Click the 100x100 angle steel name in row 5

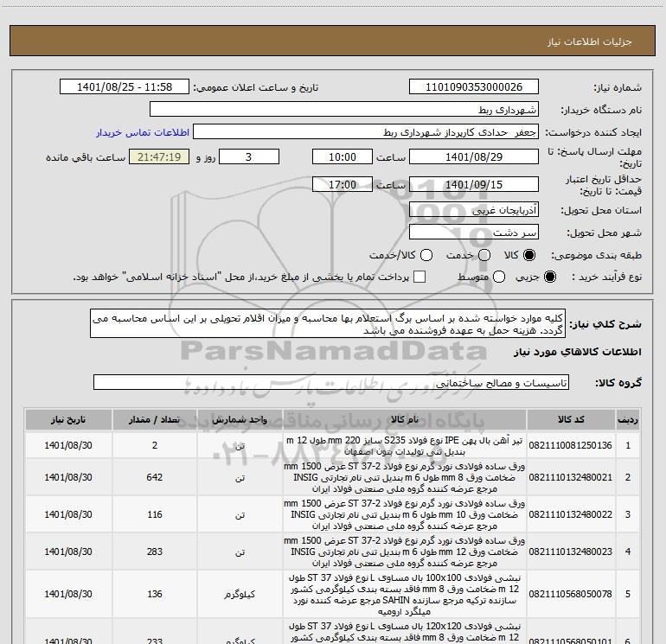(405, 595)
